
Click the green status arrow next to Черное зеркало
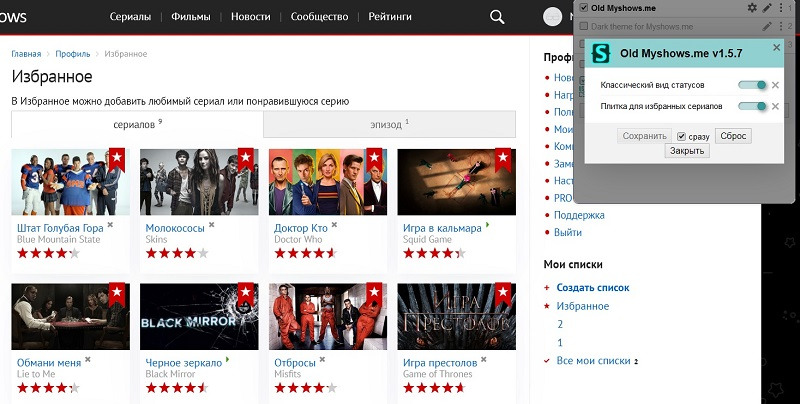[x=228, y=359]
